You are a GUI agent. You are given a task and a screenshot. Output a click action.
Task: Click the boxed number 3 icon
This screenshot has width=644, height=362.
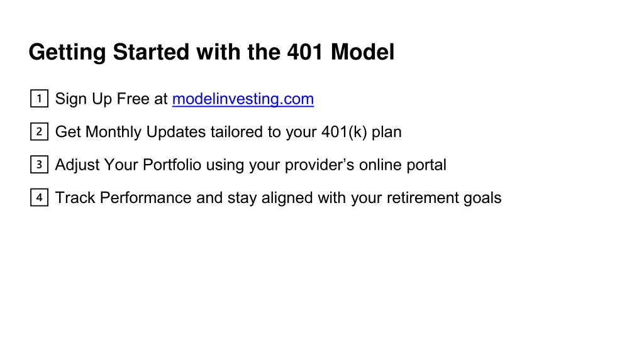39,165
